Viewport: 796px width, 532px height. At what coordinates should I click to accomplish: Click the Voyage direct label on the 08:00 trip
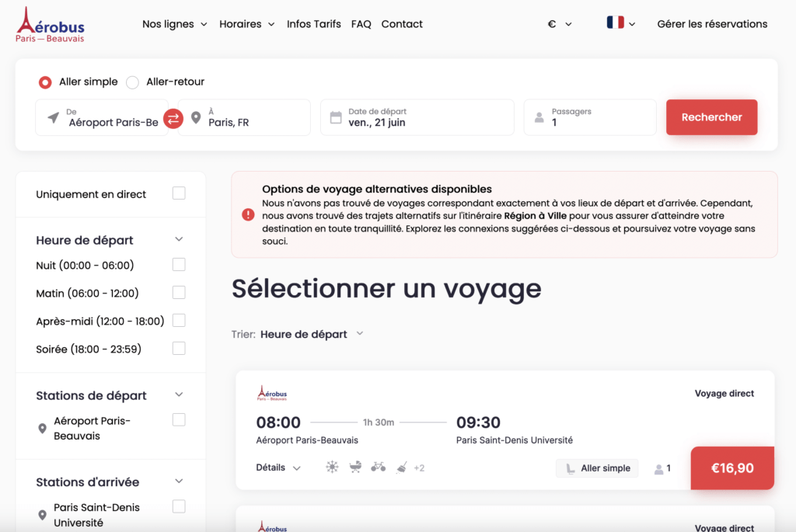[724, 394]
